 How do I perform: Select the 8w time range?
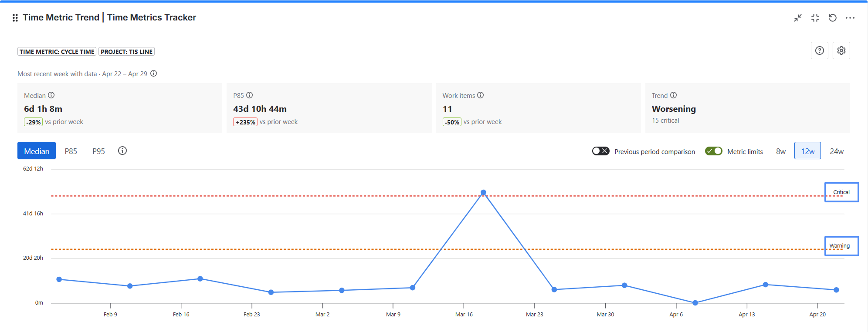781,151
